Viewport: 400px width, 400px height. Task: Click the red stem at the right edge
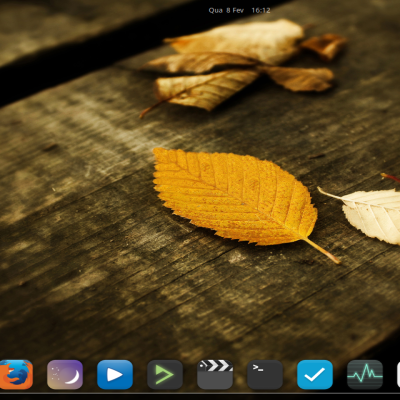coord(391,177)
